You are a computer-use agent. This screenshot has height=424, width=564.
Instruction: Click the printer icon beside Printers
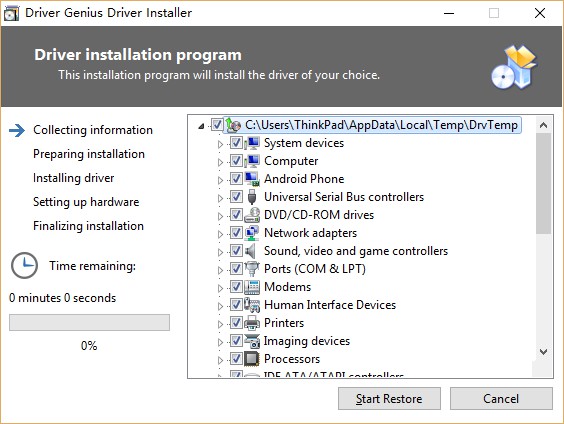(x=252, y=323)
